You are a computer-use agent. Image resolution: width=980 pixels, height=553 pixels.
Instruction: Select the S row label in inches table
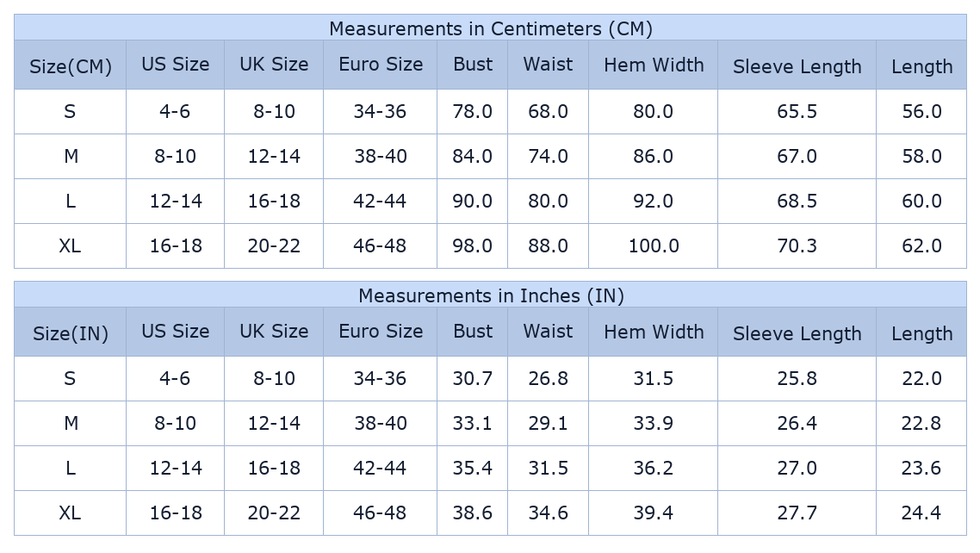[71, 378]
